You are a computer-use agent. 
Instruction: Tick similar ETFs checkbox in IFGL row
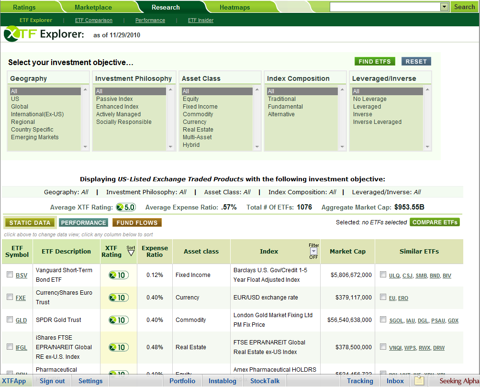click(x=383, y=347)
